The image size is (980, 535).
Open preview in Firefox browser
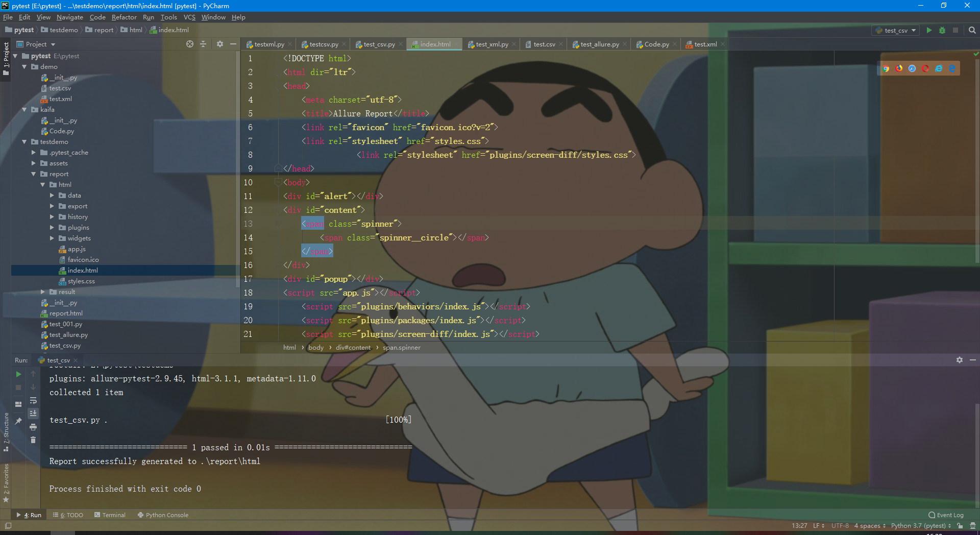(899, 68)
